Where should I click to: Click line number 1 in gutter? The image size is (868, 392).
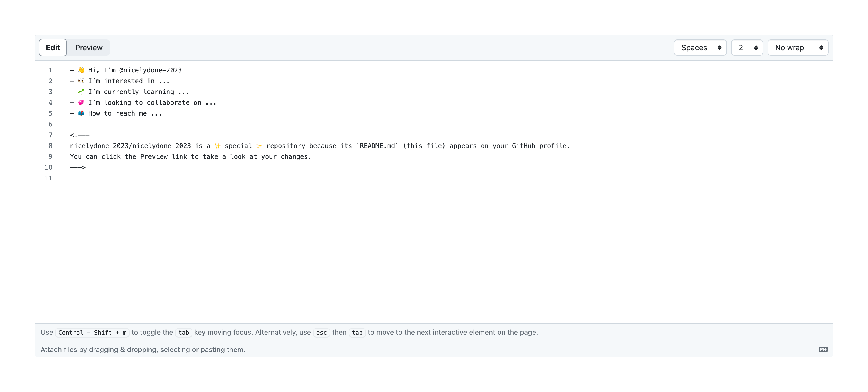(x=50, y=70)
